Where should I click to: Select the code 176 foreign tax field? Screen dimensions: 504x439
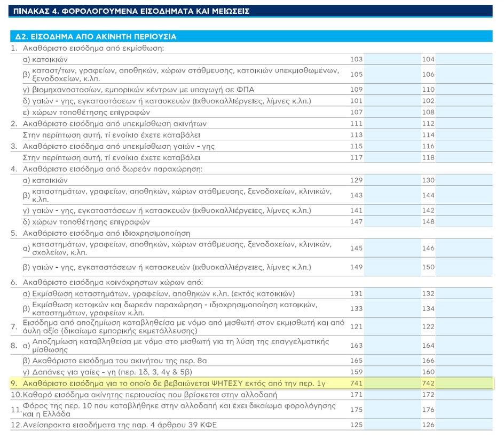tap(464, 410)
